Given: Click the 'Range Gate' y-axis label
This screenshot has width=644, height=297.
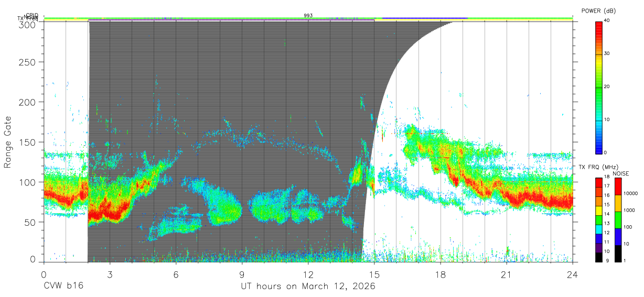Looking at the screenshot, I should pyautogui.click(x=8, y=142).
